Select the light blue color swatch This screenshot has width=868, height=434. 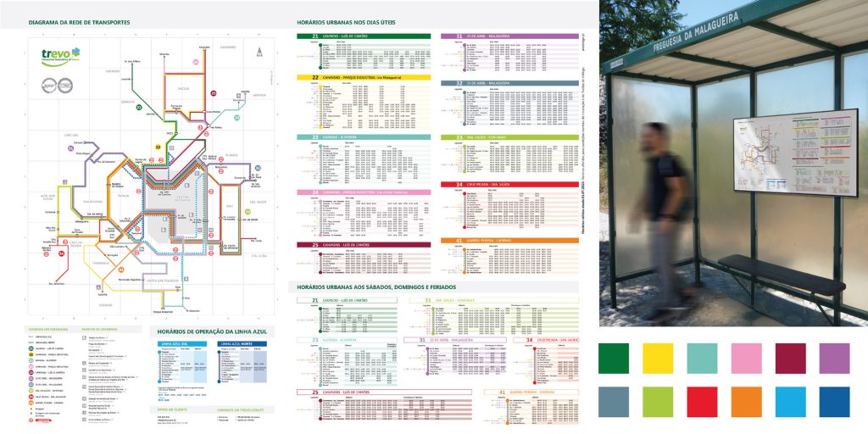(791, 402)
